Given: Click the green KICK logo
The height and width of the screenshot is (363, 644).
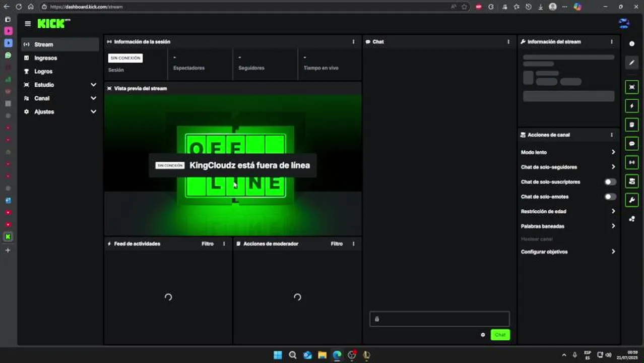Looking at the screenshot, I should click(52, 24).
